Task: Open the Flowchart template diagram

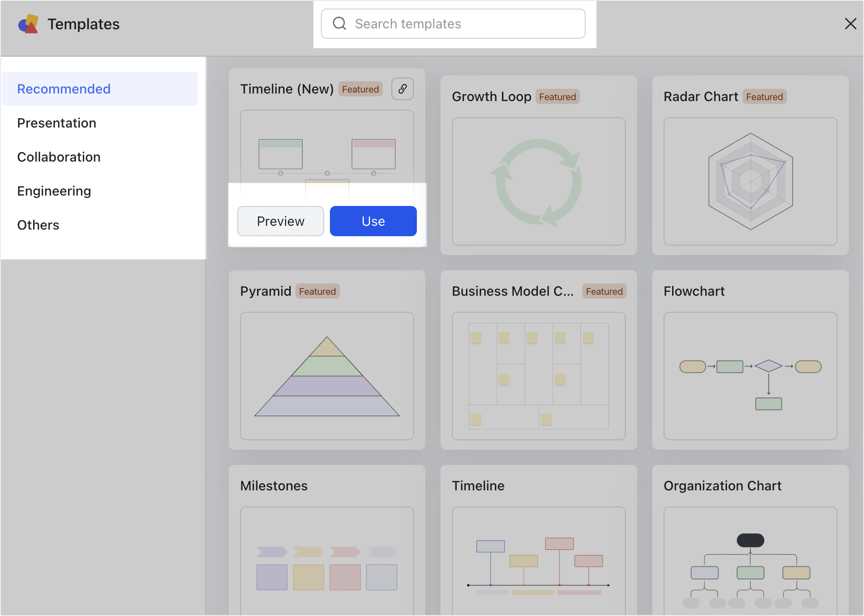Action: 750,376
